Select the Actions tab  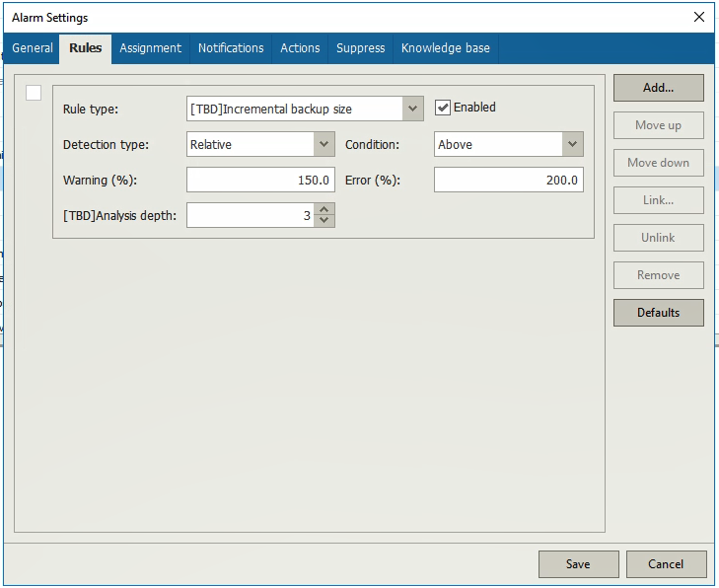point(300,48)
